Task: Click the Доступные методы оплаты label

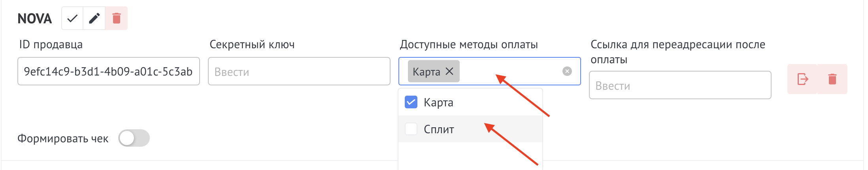Action: (469, 45)
